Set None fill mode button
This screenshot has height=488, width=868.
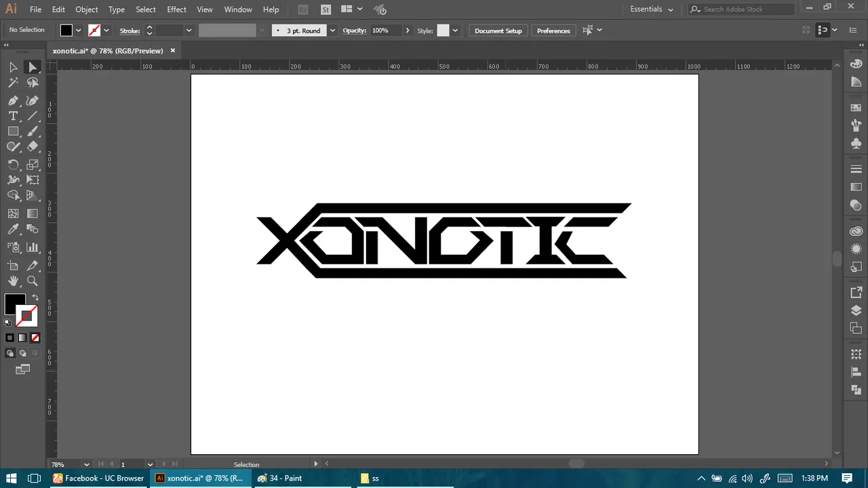[x=35, y=338]
